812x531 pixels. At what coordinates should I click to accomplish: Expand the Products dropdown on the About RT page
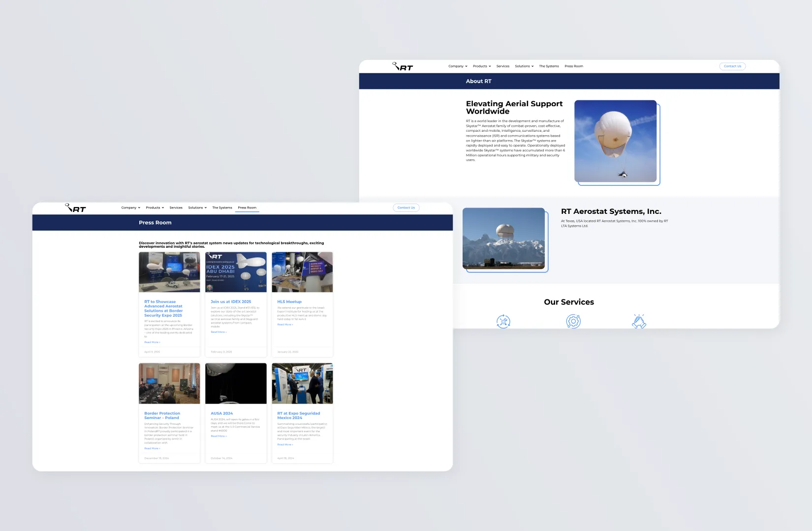click(482, 66)
